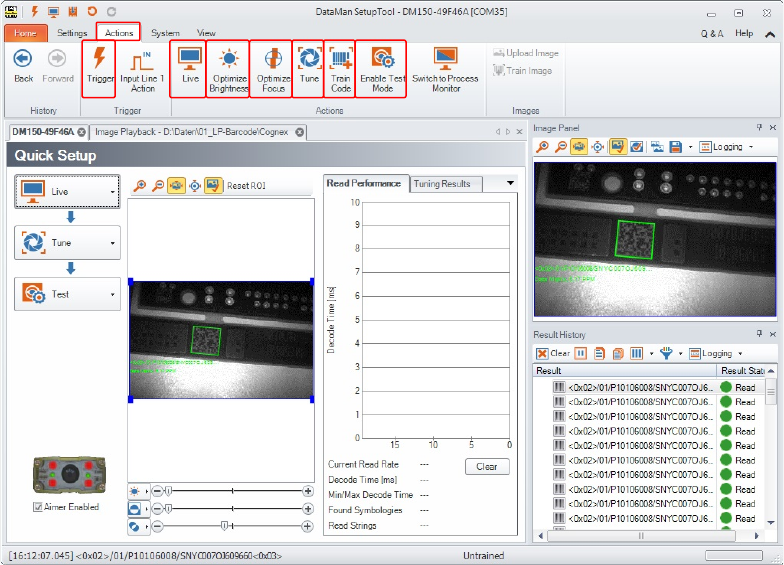Viewport: 784px width, 565px height.
Task: Click the Image Panel preview image
Action: click(x=654, y=239)
